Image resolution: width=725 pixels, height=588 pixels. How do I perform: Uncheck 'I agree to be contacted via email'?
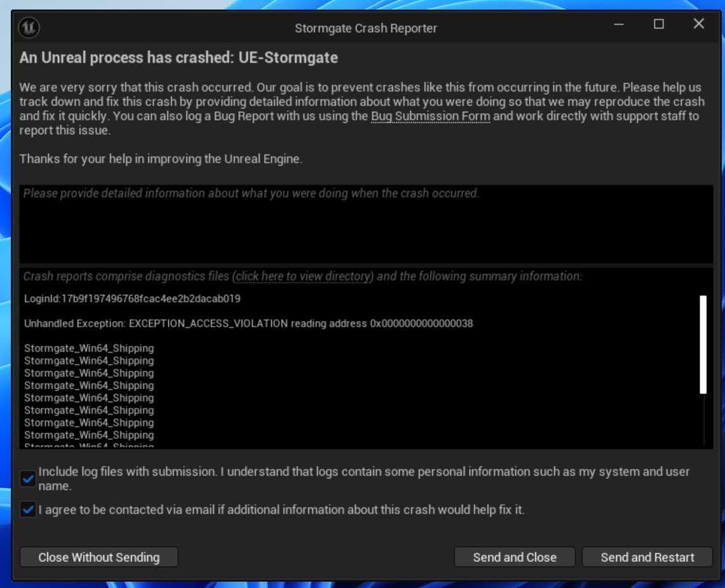click(28, 509)
